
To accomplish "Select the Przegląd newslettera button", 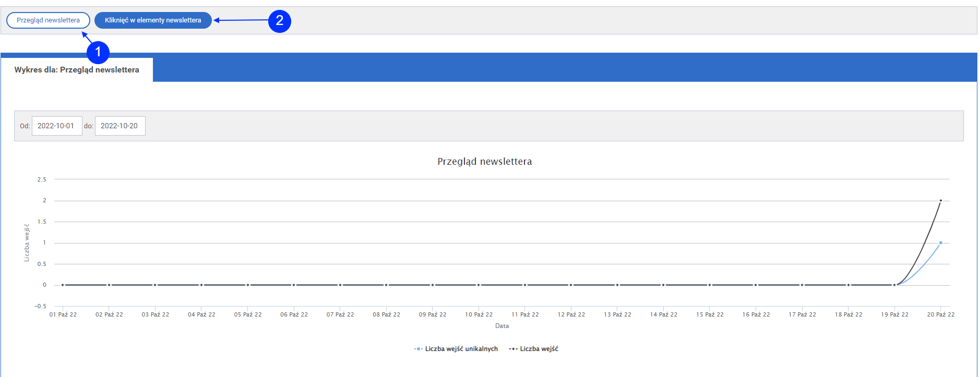I will (48, 20).
